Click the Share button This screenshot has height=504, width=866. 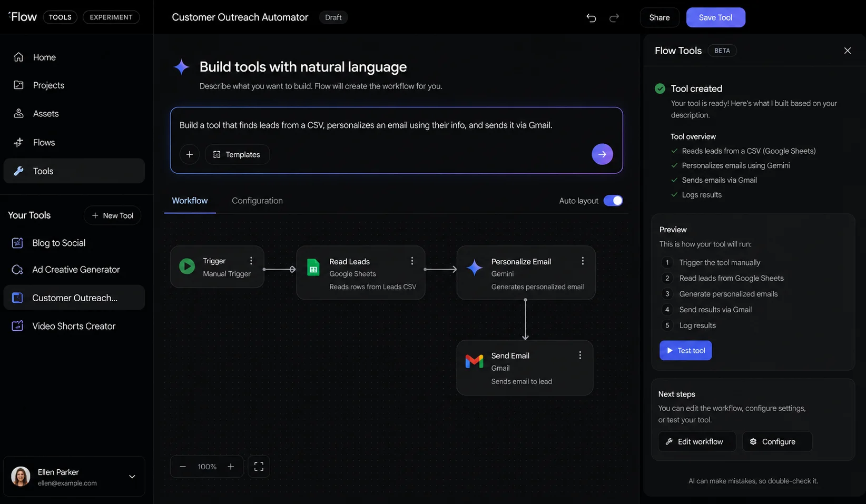[660, 17]
